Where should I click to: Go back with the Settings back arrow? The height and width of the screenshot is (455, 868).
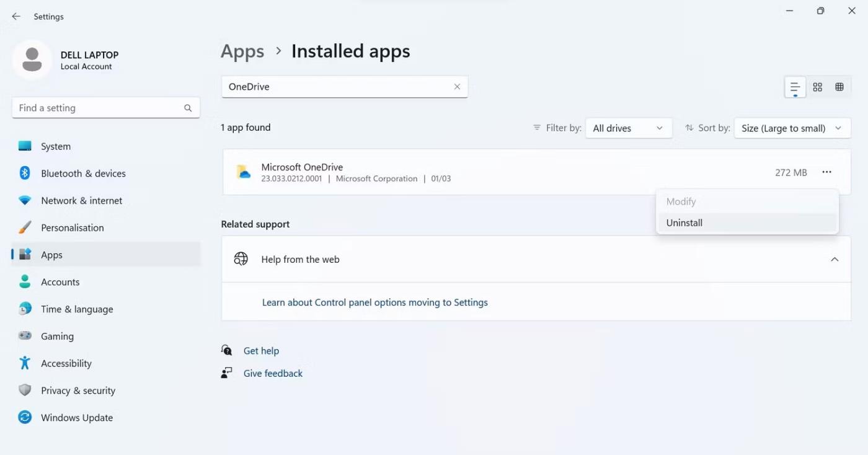16,17
